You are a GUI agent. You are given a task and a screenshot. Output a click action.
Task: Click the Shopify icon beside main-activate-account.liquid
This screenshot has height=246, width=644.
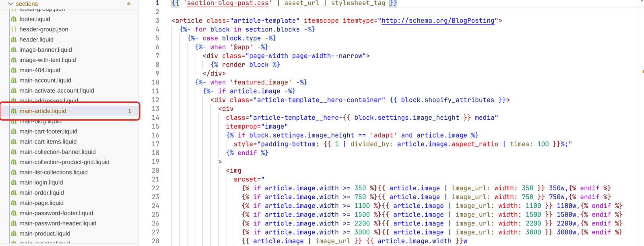point(14,90)
